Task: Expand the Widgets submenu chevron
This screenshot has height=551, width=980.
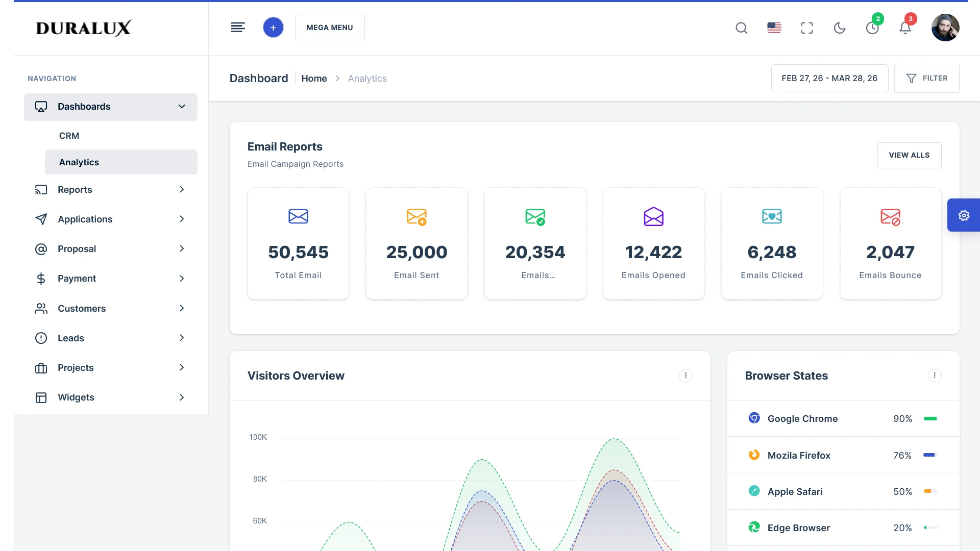Action: pos(182,397)
